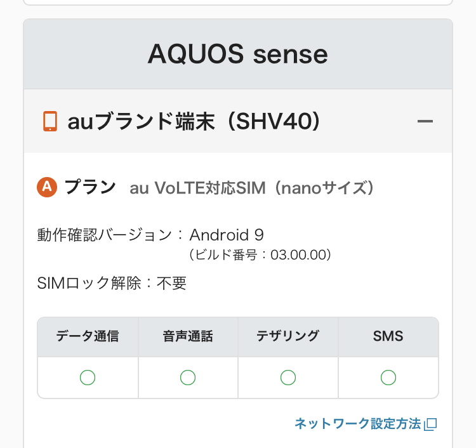Click the orange smartphone icon

pos(50,121)
